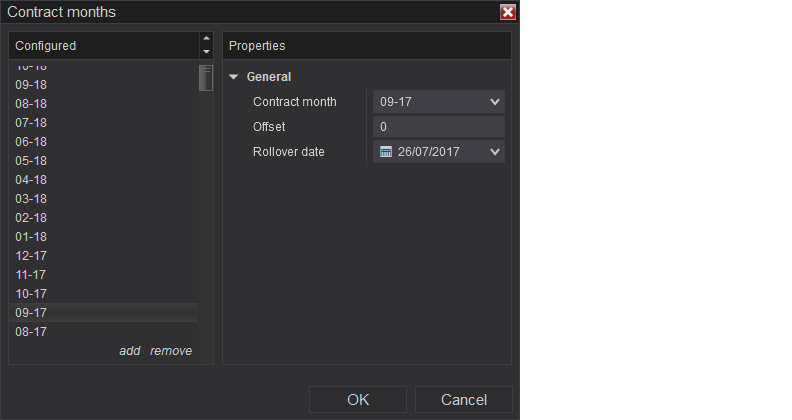The width and height of the screenshot is (792, 420).
Task: Click the Offset input field
Action: point(438,127)
